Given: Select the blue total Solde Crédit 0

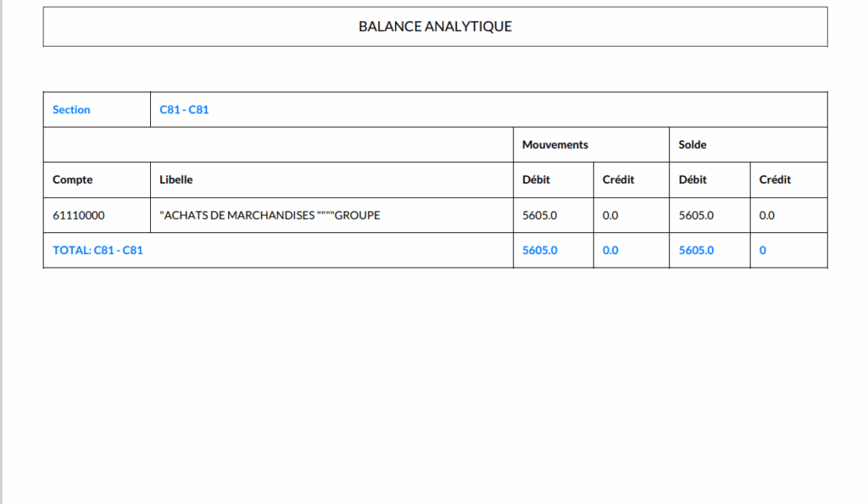Looking at the screenshot, I should [x=763, y=251].
